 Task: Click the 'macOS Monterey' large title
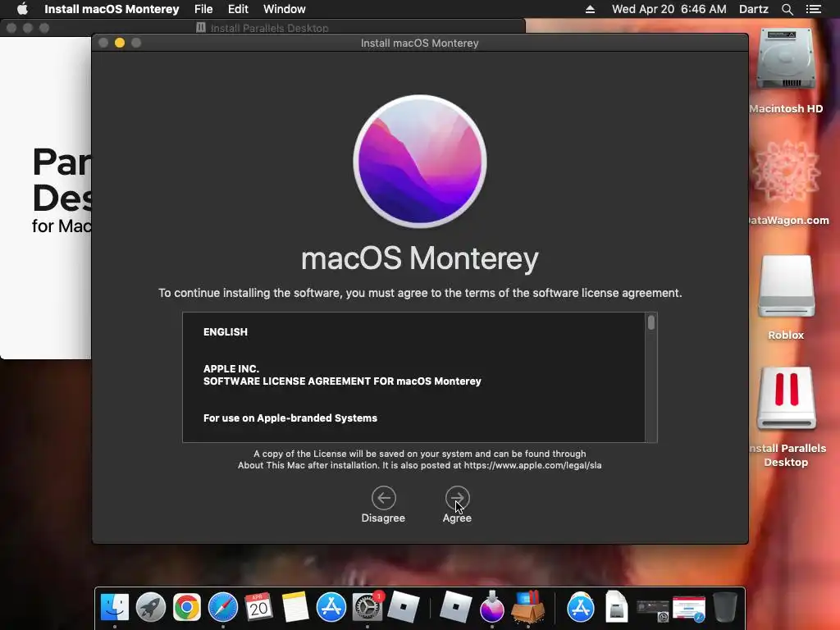coord(419,258)
